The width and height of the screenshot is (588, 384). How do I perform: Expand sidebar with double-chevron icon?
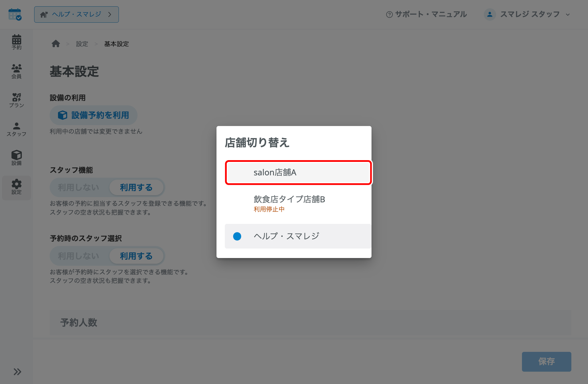[17, 372]
